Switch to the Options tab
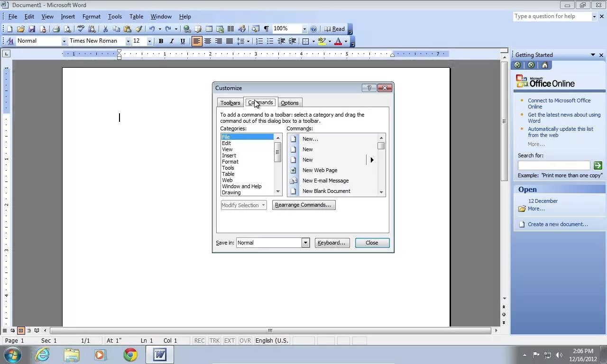The width and height of the screenshot is (607, 364). (289, 103)
